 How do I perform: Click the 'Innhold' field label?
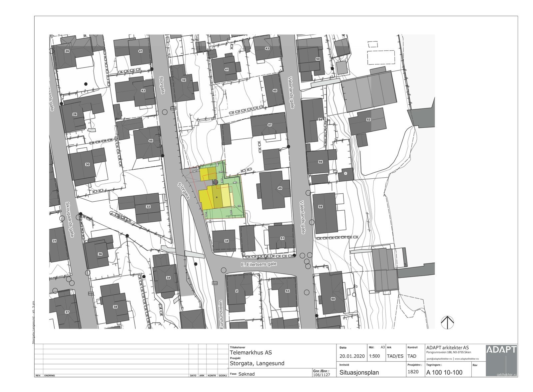coord(344,365)
